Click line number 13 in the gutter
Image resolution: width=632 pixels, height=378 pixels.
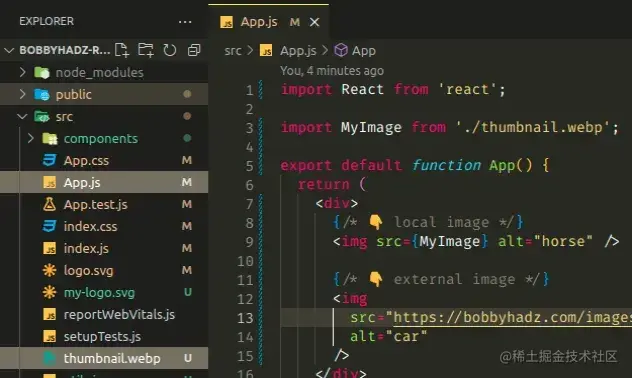coord(245,318)
